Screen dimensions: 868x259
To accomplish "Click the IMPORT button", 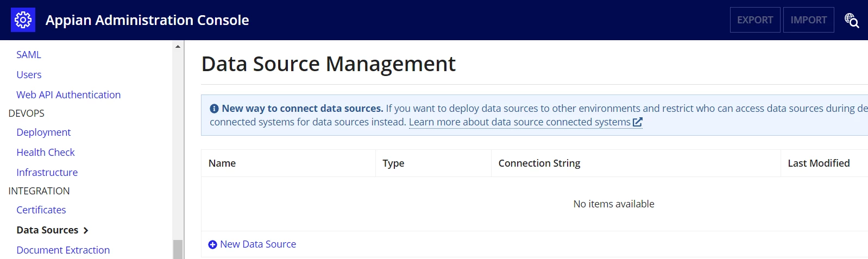I will point(809,20).
